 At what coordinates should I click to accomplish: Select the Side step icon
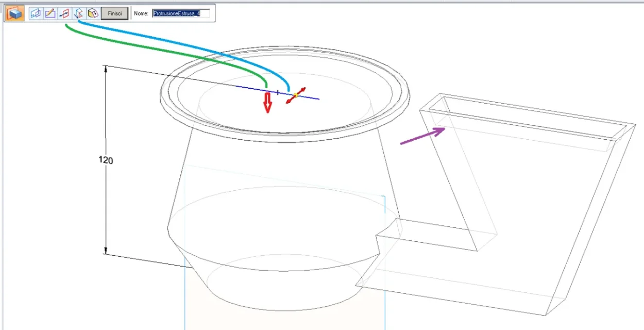tap(64, 13)
